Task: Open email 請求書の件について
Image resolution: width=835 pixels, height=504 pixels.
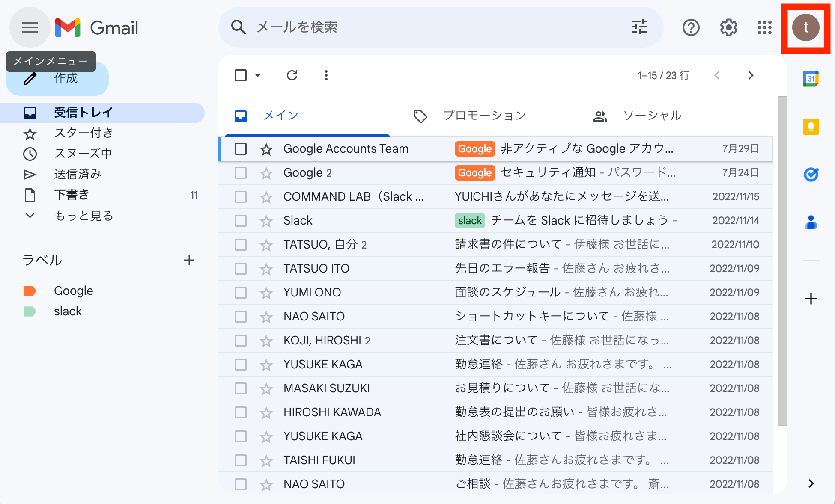Action: 496,245
